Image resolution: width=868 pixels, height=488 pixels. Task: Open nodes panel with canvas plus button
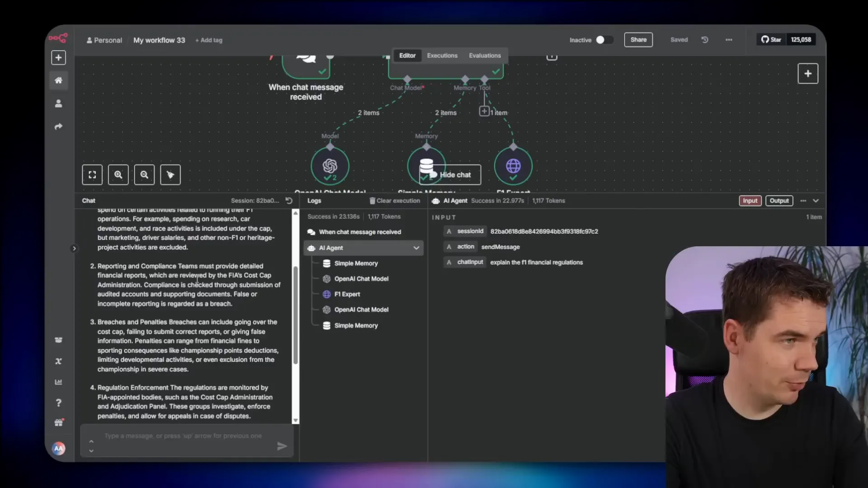[x=808, y=74]
